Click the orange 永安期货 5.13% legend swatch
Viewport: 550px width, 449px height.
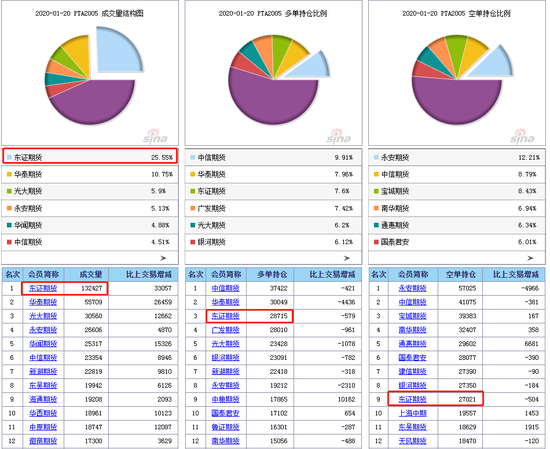[x=9, y=208]
